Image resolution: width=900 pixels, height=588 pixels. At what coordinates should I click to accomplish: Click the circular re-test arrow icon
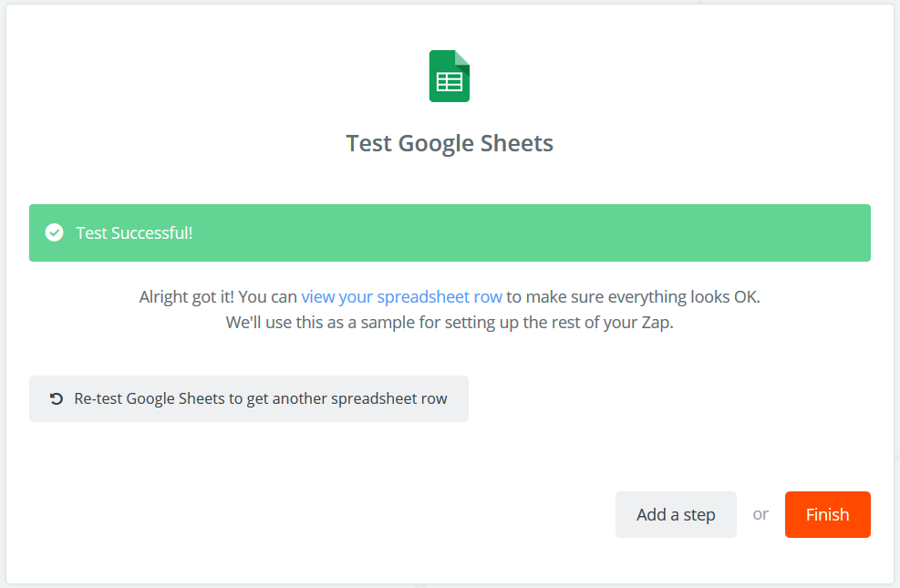(x=57, y=398)
